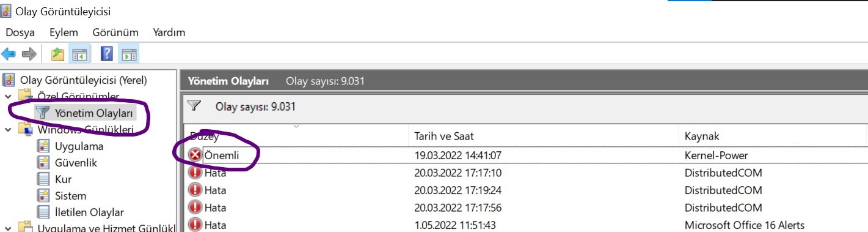Select Yönetim Olayları in the tree

pyautogui.click(x=93, y=113)
